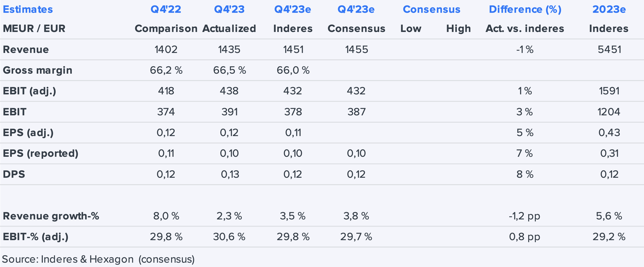
Task: Click the 2023e column header
Action: [609, 9]
